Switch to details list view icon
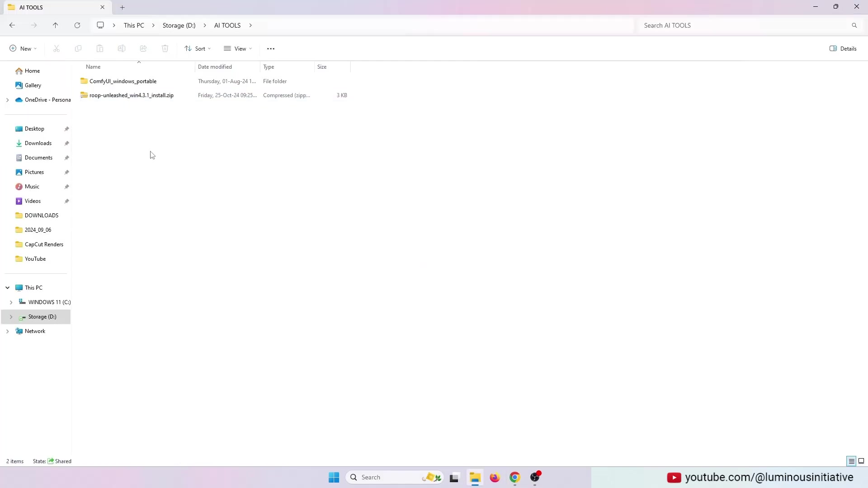 tap(851, 461)
